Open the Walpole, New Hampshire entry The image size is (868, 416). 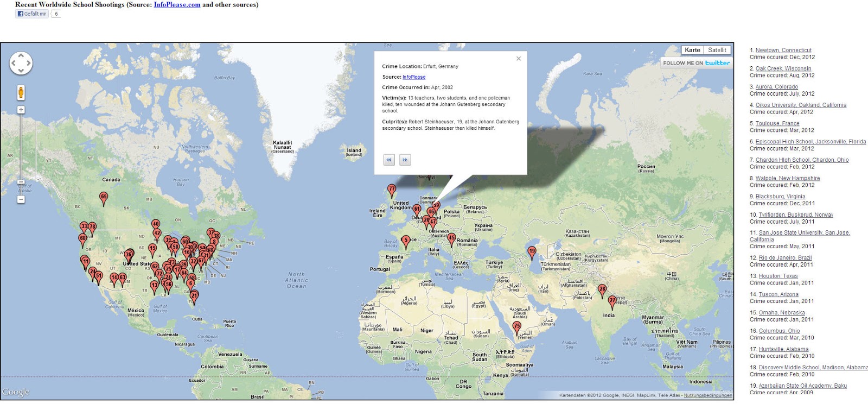click(x=788, y=178)
